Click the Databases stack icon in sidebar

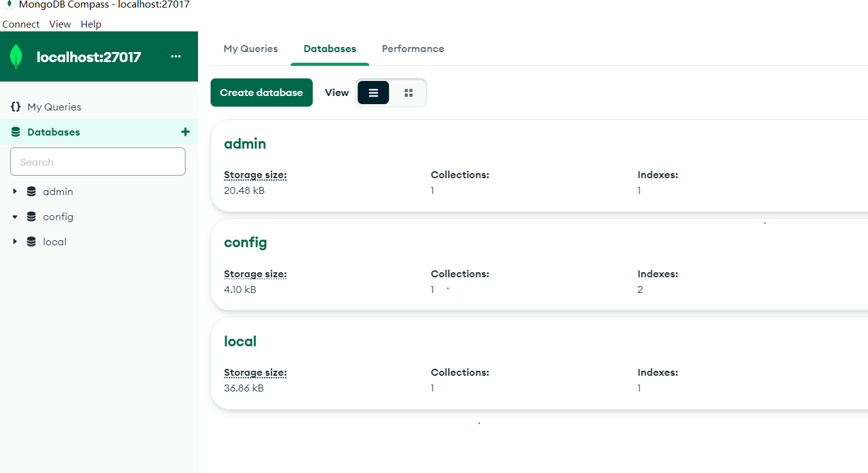16,132
